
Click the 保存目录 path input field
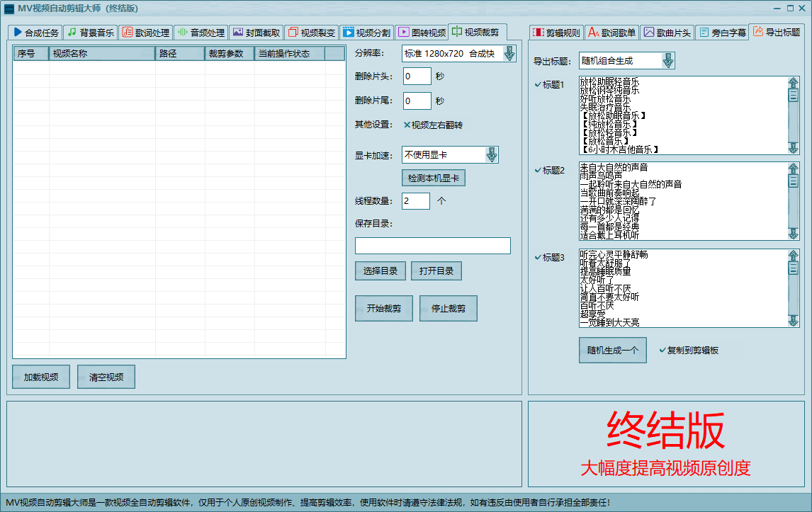point(432,246)
